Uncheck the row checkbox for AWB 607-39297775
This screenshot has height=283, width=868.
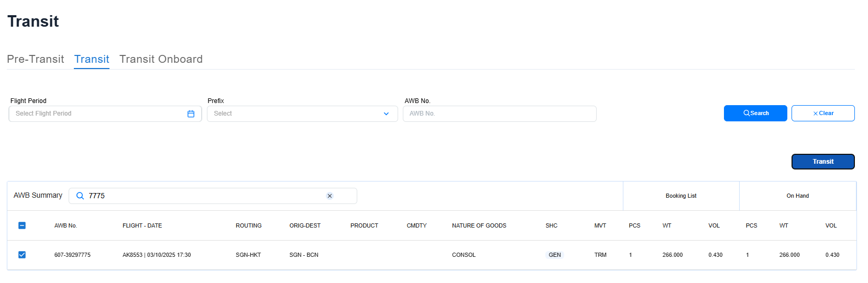click(22, 255)
